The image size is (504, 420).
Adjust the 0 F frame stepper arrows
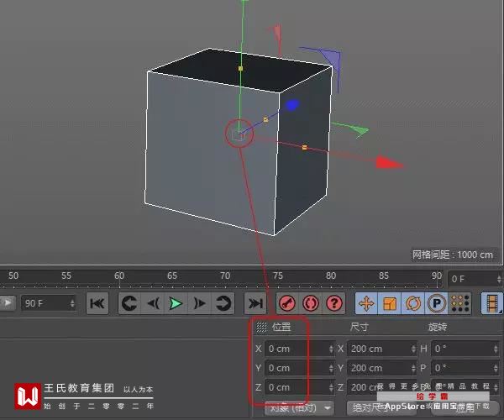point(499,279)
